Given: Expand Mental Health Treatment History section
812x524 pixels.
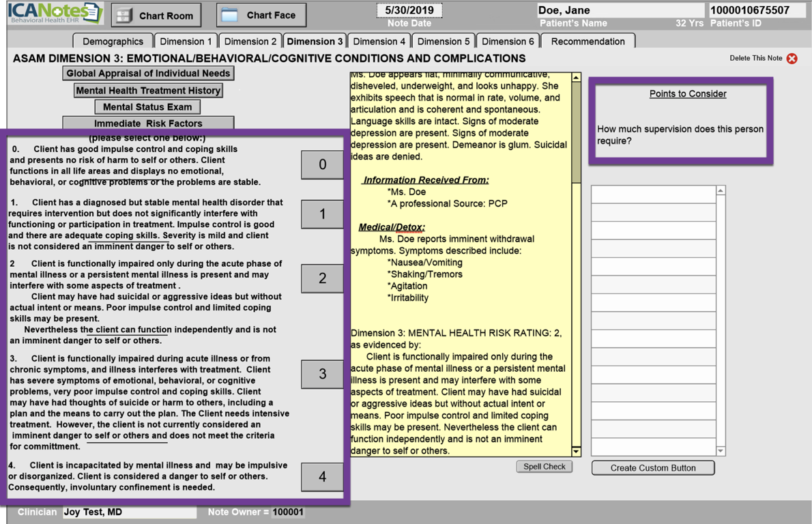Looking at the screenshot, I should coord(148,90).
